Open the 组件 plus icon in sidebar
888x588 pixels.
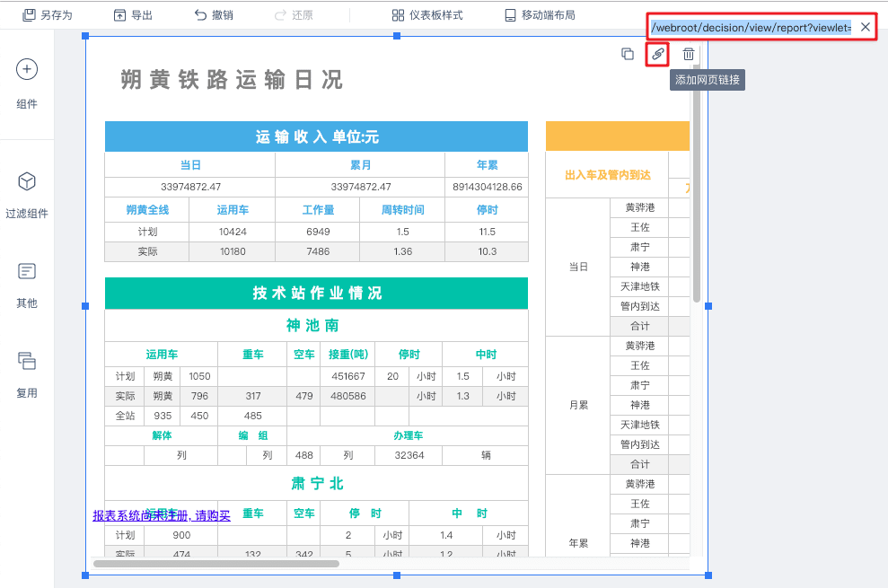click(27, 70)
